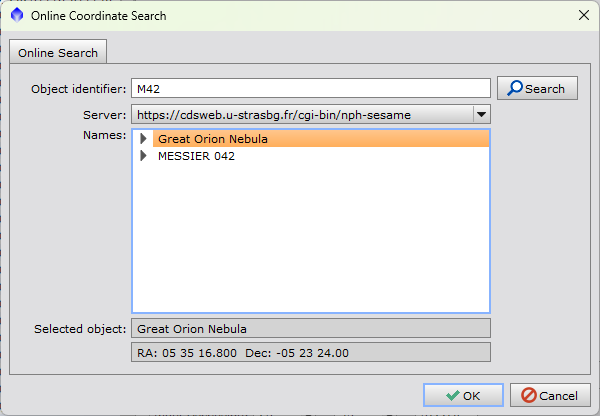The image size is (600, 416).
Task: Close the Online Coordinate Search dialog
Action: (x=583, y=16)
